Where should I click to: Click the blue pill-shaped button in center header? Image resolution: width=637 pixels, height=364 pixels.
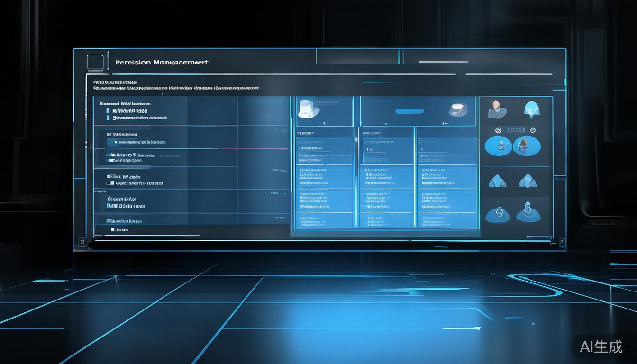tap(409, 111)
